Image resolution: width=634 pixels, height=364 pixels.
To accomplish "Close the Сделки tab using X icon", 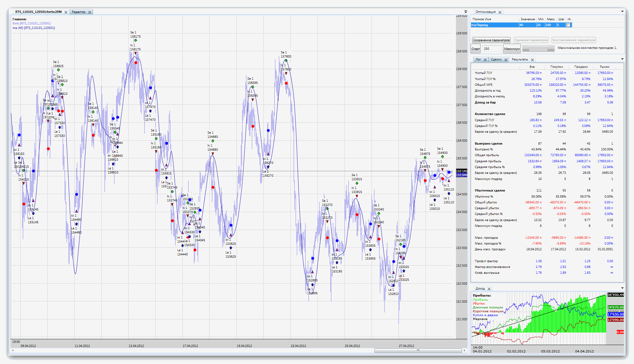I will pyautogui.click(x=506, y=60).
